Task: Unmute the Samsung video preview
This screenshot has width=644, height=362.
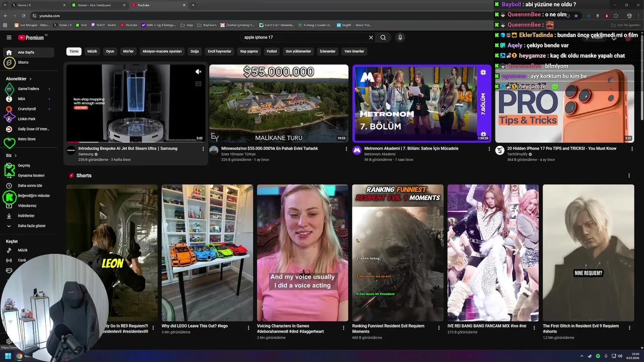Action: click(198, 72)
